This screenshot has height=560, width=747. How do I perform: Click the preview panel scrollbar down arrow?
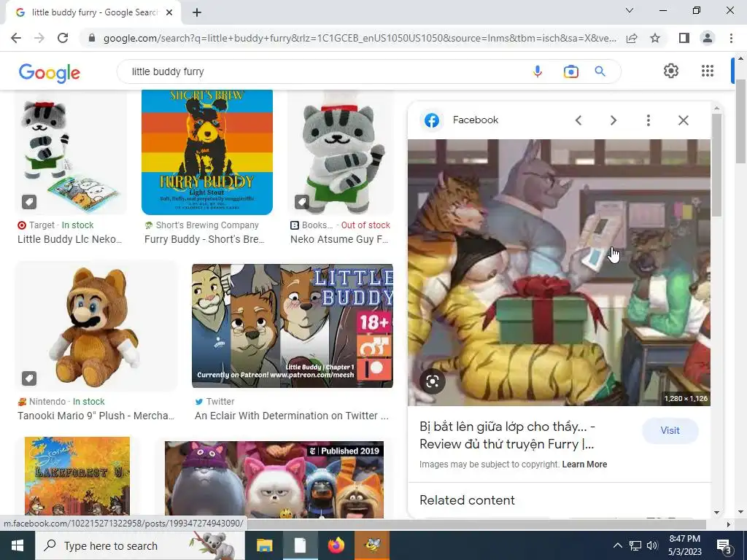pyautogui.click(x=716, y=513)
